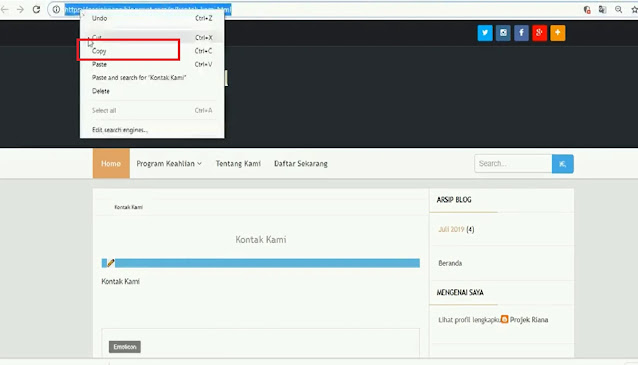The width and height of the screenshot is (638, 365).
Task: Click the highlighted URL in the address bar
Action: [148, 9]
